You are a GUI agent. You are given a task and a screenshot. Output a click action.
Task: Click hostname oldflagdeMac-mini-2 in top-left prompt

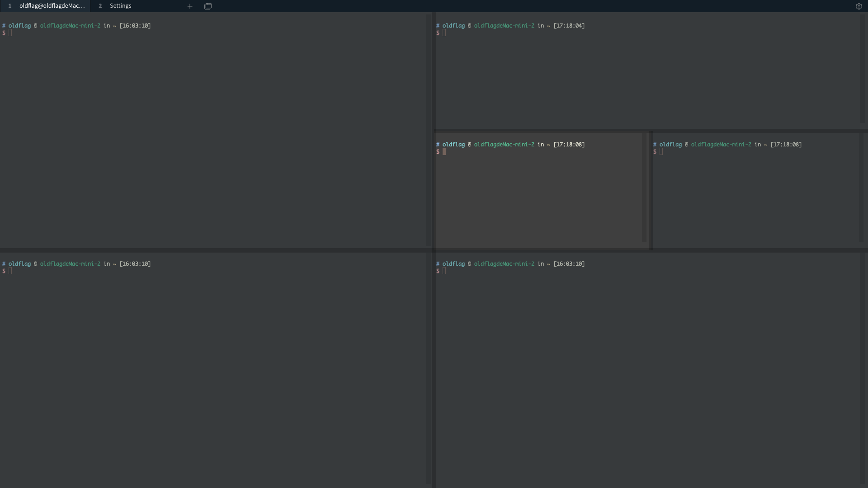70,26
